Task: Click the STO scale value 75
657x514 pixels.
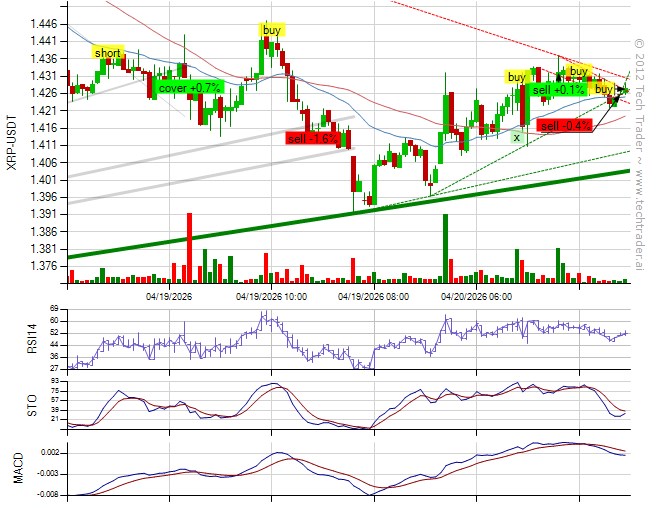Action: (54, 391)
